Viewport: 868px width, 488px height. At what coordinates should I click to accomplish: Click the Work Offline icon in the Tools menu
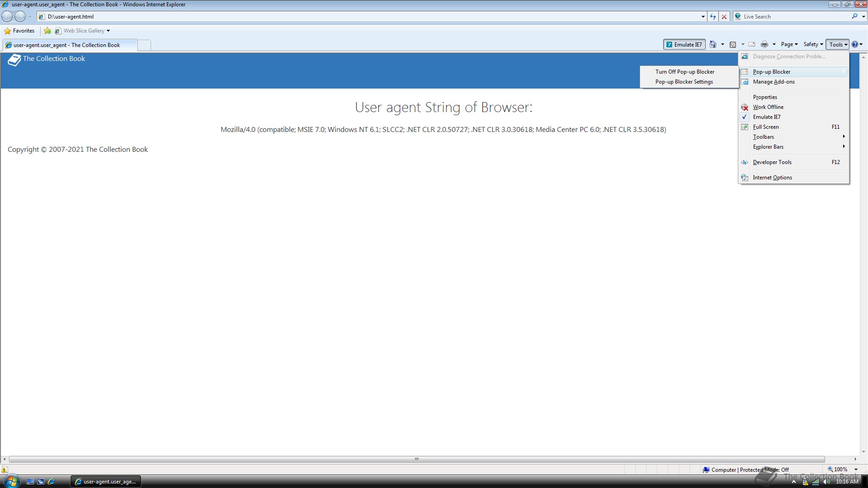coord(745,107)
